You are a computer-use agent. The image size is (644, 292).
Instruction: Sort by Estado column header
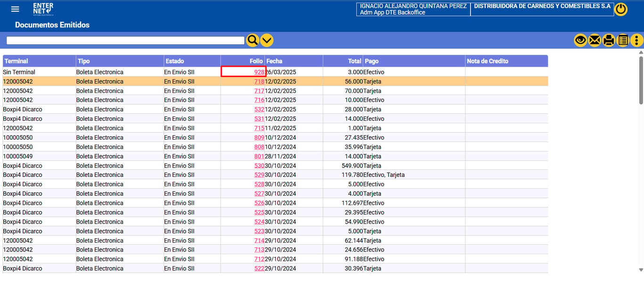[x=192, y=61]
